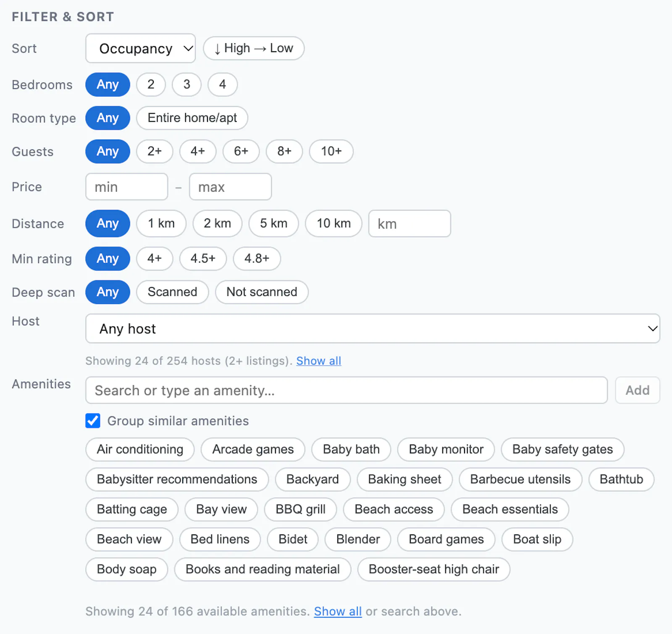Select the Beach access amenity
The height and width of the screenshot is (634, 672).
click(x=394, y=509)
